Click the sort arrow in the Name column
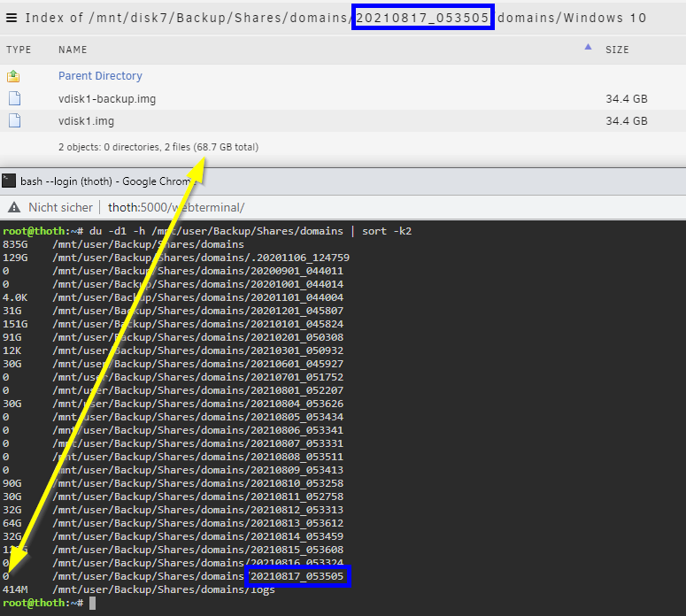Screen dimensions: 686x616 point(588,47)
